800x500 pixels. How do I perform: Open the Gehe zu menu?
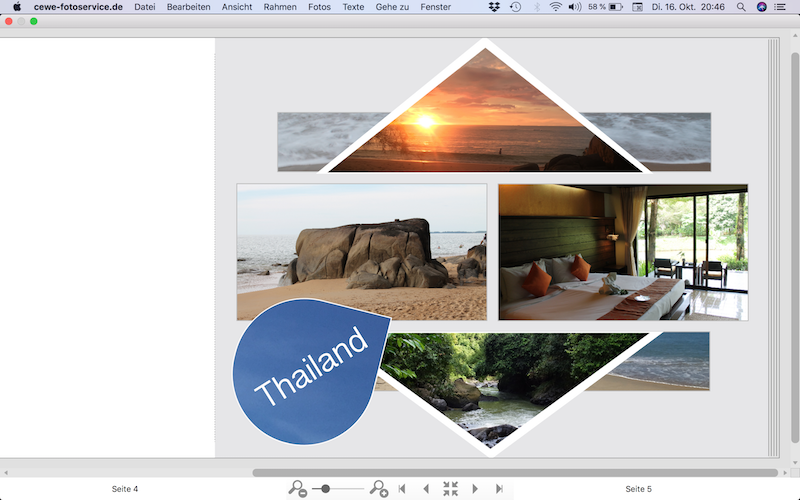[x=392, y=7]
